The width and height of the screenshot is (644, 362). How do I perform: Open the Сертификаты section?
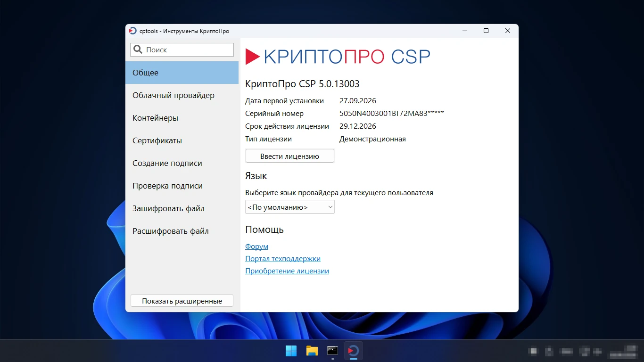(182, 140)
